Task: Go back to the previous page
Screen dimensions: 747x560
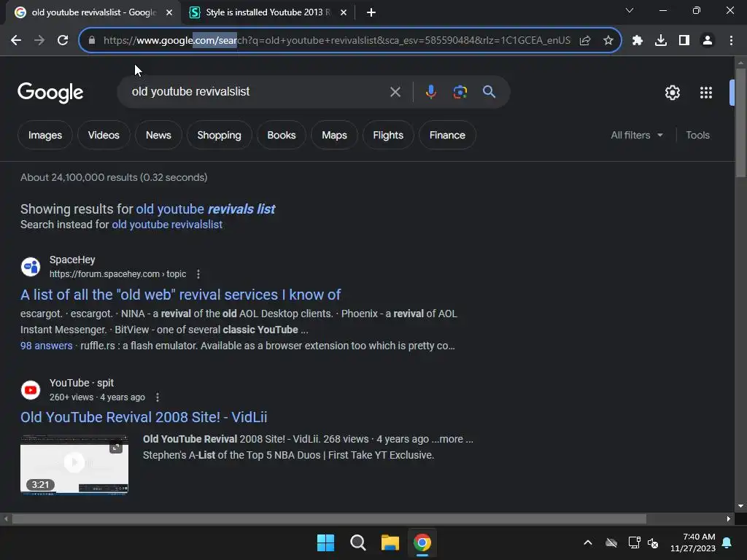Action: [16, 41]
